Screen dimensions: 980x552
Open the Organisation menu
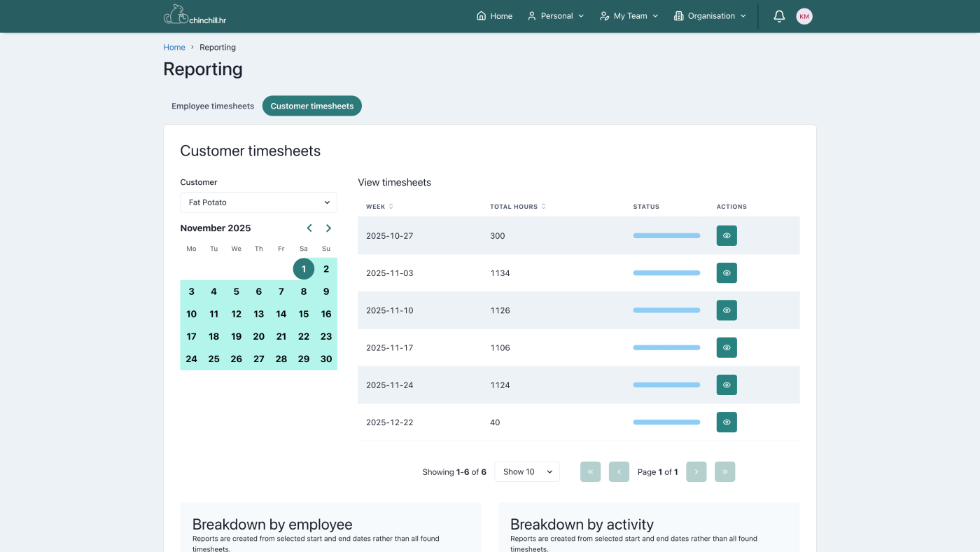pos(710,16)
